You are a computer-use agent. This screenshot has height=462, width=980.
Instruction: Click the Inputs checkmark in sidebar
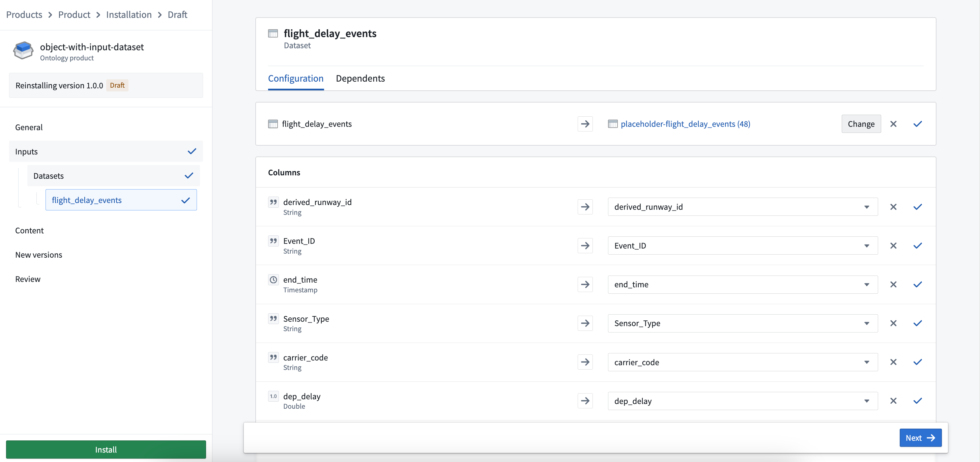pos(192,151)
